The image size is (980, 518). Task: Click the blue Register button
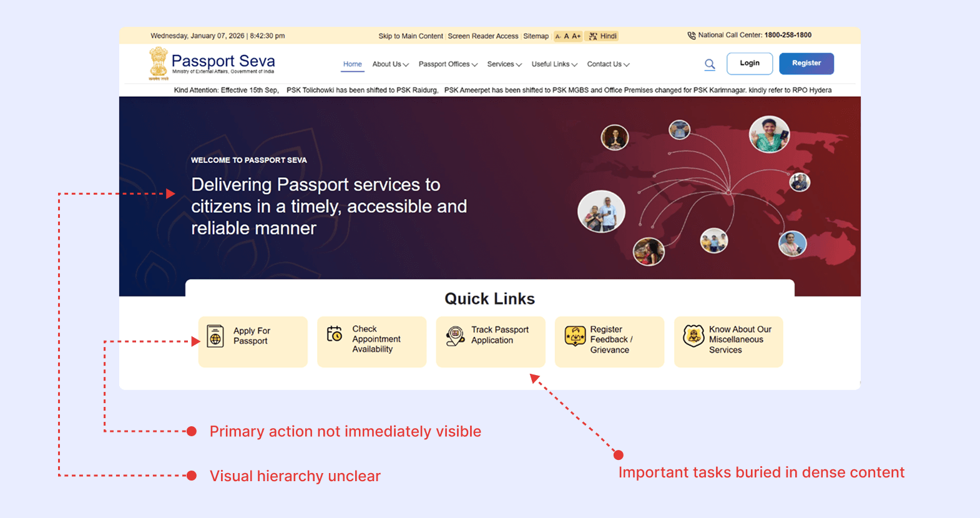pyautogui.click(x=806, y=63)
